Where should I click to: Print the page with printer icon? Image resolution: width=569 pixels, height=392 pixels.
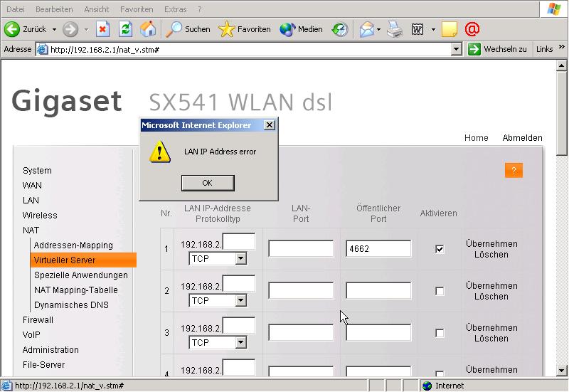coord(395,29)
